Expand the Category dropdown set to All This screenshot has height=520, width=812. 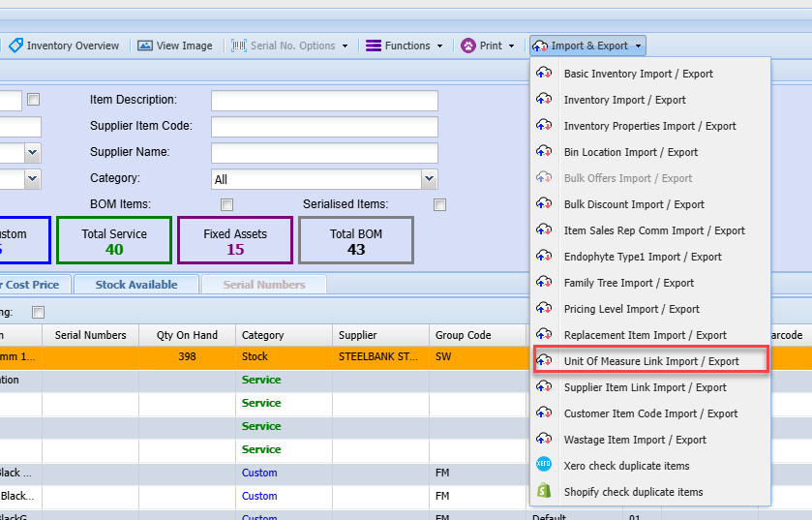[x=429, y=179]
